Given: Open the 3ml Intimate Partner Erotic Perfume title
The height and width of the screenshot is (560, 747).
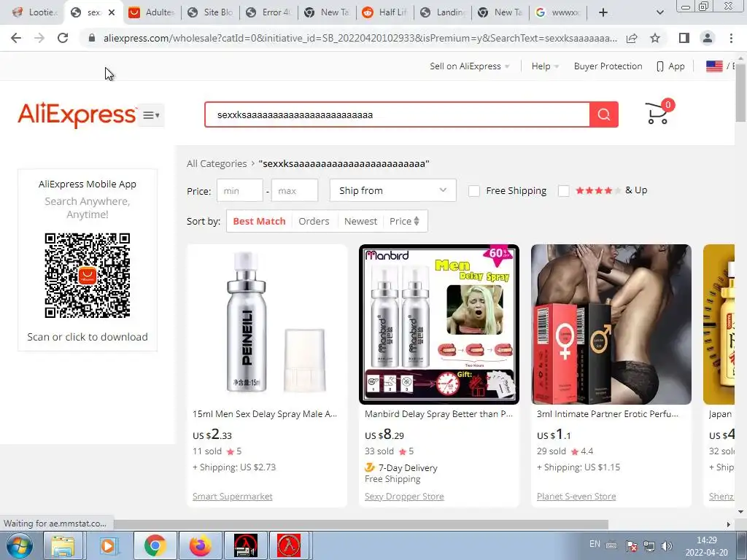Looking at the screenshot, I should click(608, 414).
